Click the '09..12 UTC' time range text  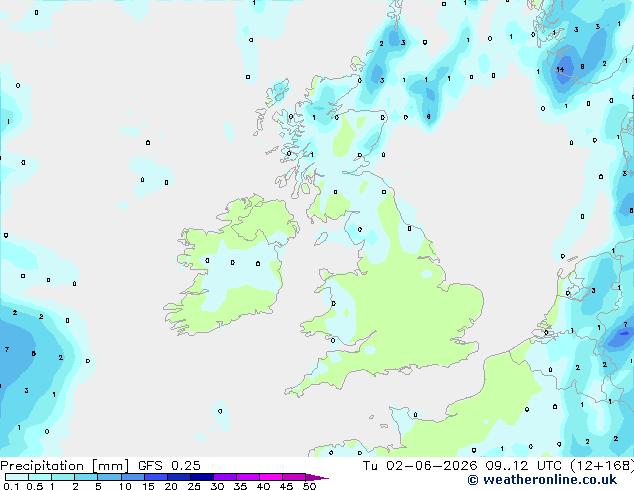[524, 466]
